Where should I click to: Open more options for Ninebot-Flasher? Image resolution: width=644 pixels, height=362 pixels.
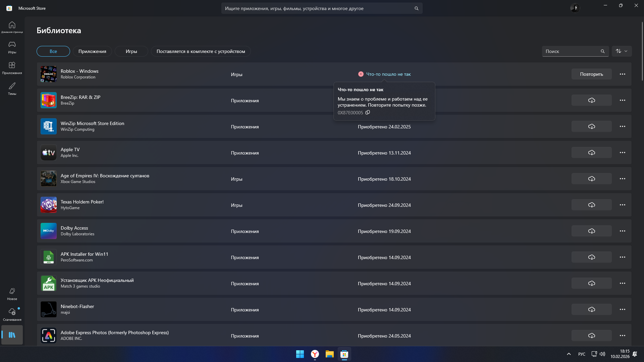623,309
